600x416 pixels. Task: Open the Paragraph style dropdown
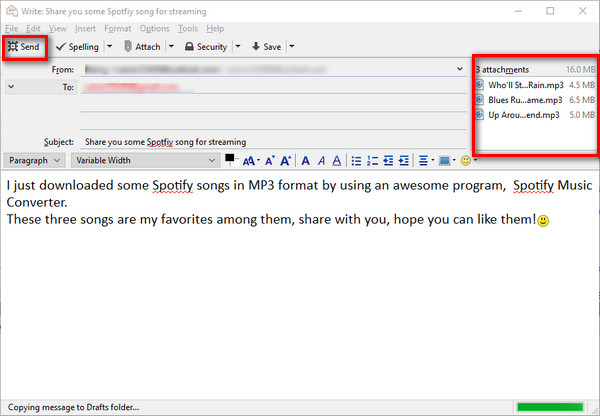click(x=34, y=160)
